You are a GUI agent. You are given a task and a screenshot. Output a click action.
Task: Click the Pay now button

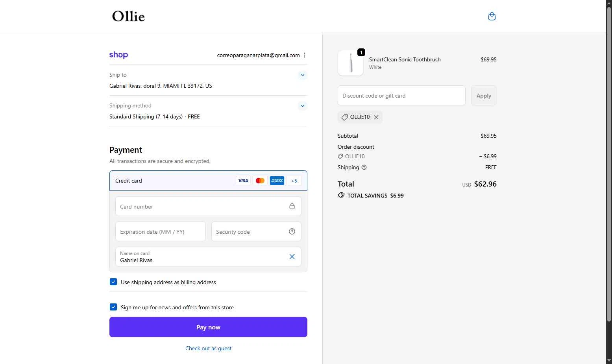(x=208, y=327)
